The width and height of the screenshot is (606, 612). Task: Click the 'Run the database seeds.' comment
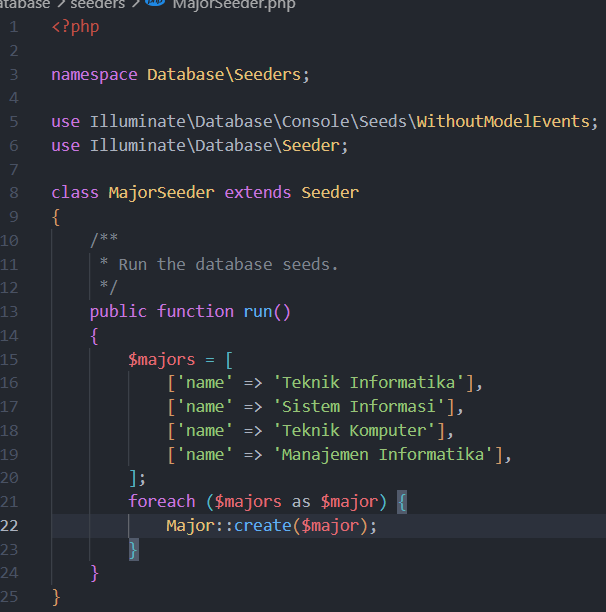tap(228, 265)
